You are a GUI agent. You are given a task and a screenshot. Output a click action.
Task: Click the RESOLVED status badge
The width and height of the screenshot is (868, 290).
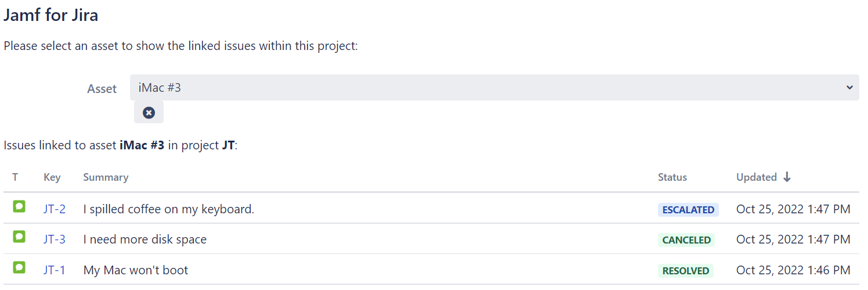(686, 271)
